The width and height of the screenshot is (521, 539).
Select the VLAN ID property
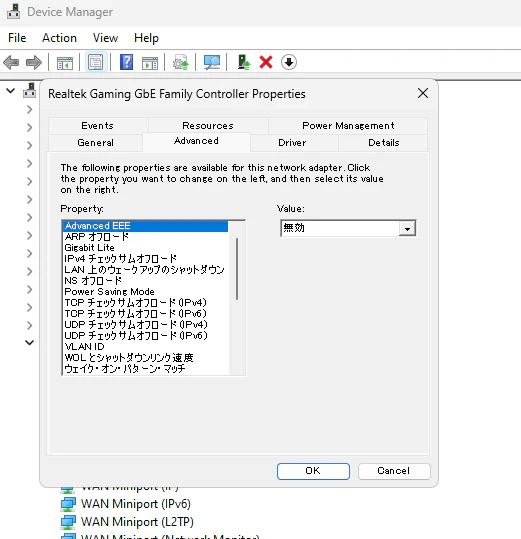point(146,347)
